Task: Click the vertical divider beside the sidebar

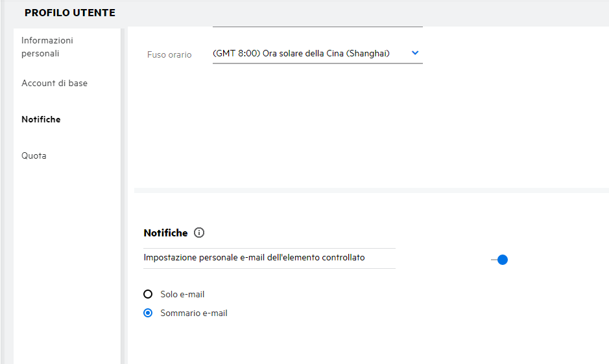Action: (124, 194)
